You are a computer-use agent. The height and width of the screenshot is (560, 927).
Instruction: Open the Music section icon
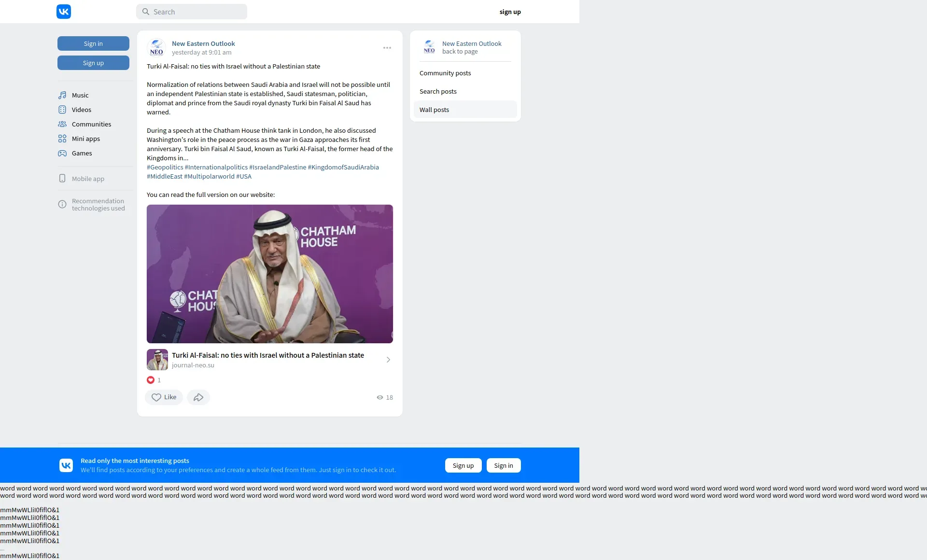(62, 95)
